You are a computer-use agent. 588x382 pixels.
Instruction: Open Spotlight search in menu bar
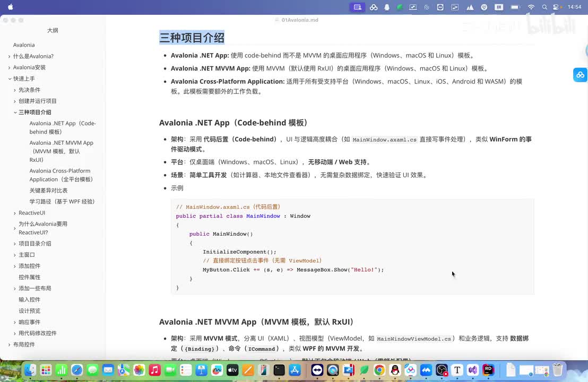(x=544, y=7)
